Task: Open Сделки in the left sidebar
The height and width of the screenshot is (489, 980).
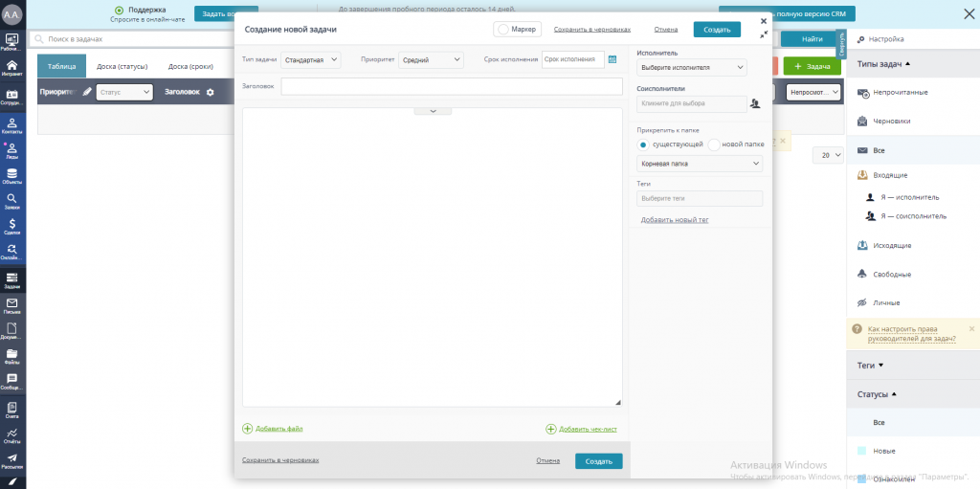Action: click(12, 226)
